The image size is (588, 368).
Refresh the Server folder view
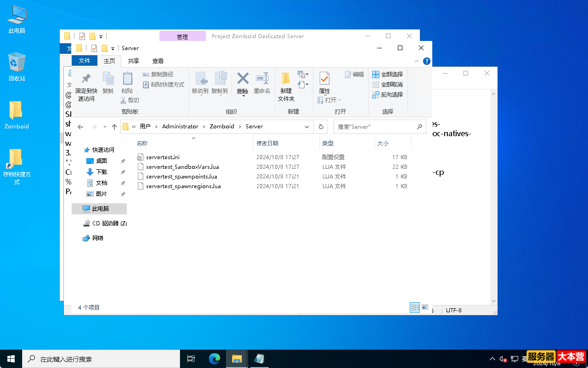point(321,126)
